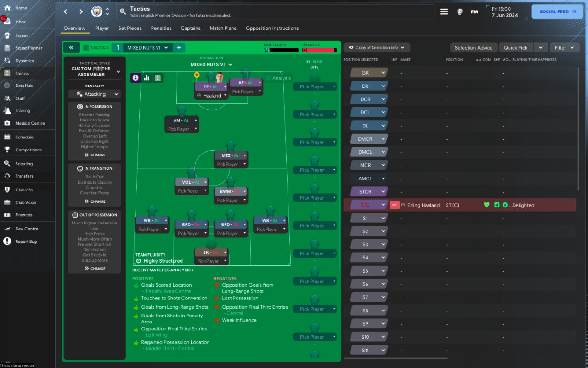Open the Opposition Instructions tab
588x368 pixels.
point(272,28)
